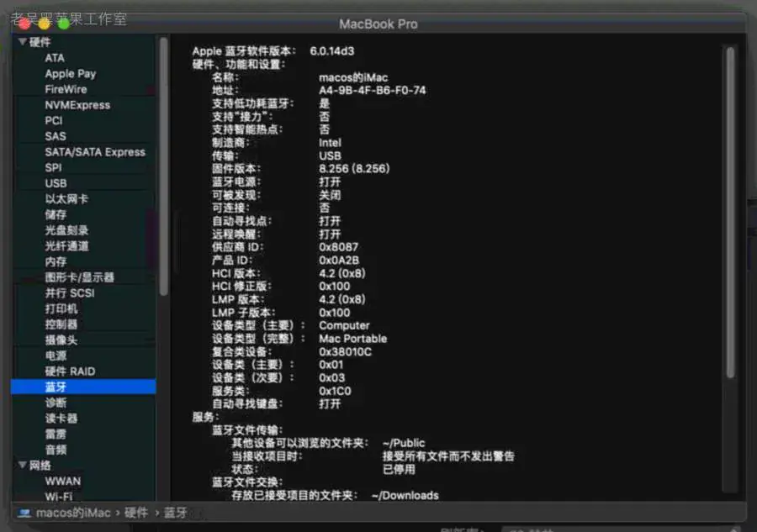Select 光盘刻录 in the sidebar
Screen dimensions: 757x532
66,230
